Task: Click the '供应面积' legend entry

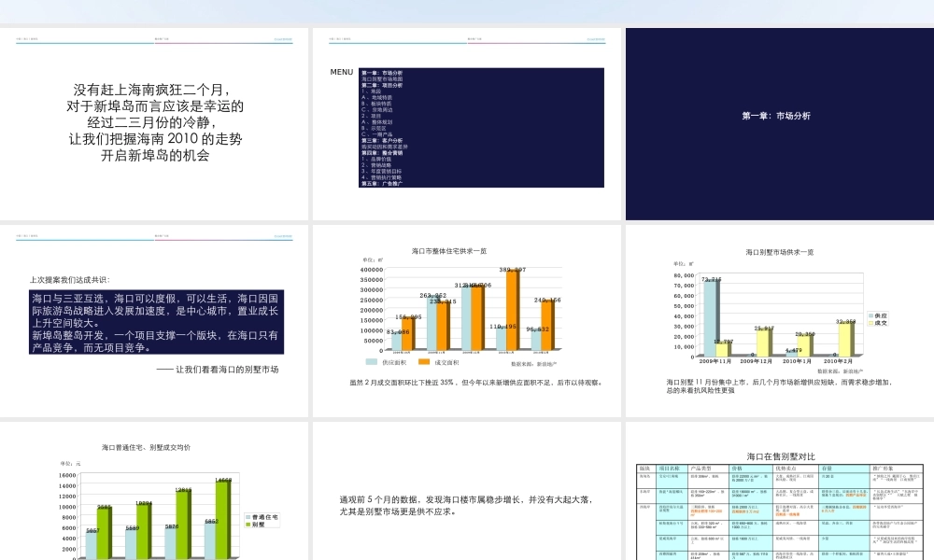Action: tap(387, 362)
